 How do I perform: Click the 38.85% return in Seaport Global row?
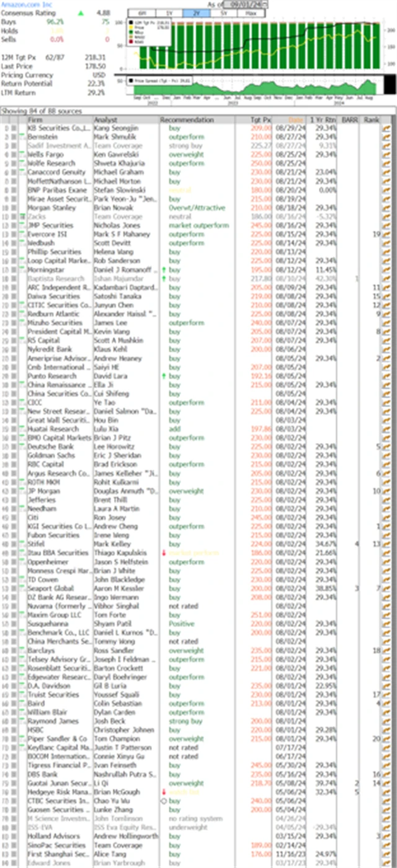[325, 588]
